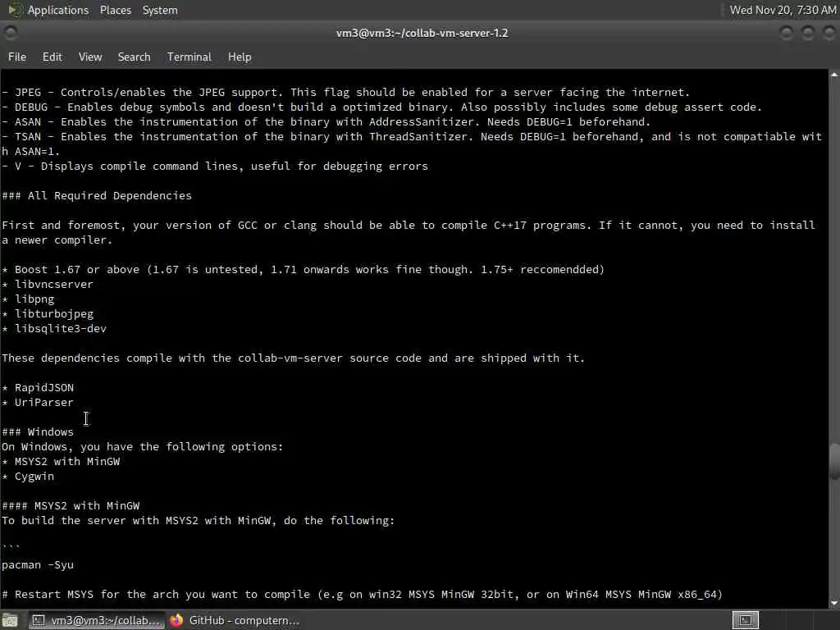Minimize the terminal window
The image size is (840, 630).
click(x=787, y=33)
